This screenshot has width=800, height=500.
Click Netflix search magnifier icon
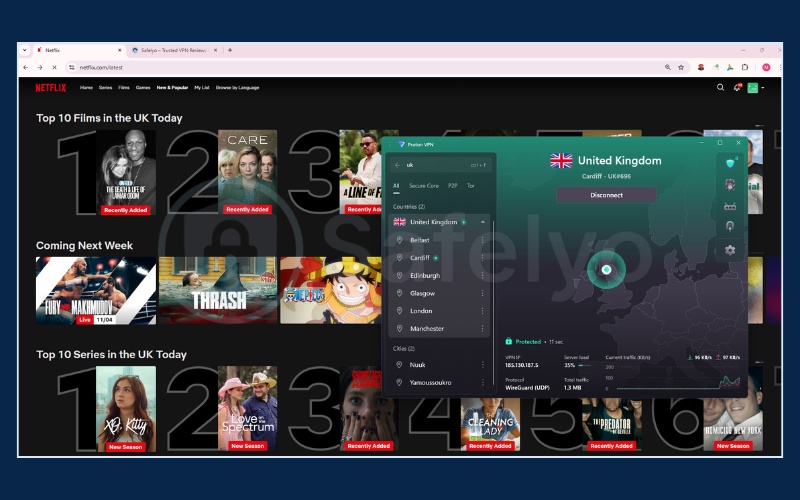pyautogui.click(x=720, y=87)
